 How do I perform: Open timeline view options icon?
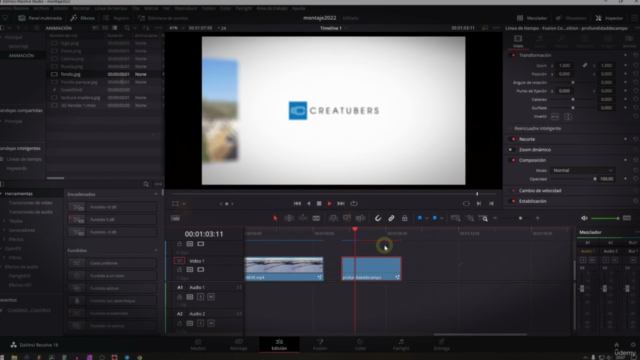click(175, 218)
